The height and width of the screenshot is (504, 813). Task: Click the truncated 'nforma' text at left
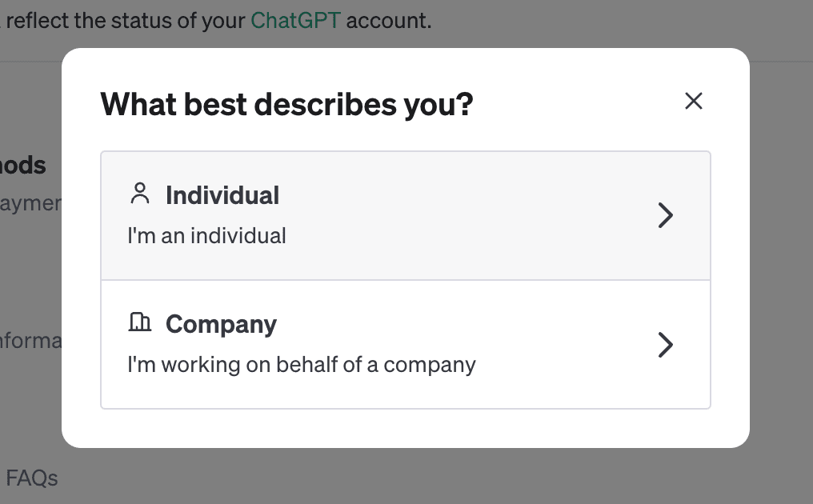[x=30, y=341]
